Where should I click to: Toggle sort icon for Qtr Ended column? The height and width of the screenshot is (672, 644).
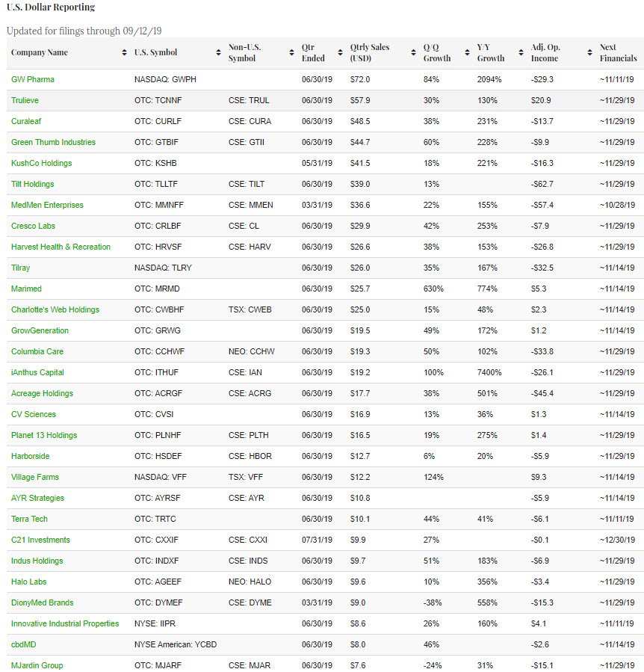[x=339, y=53]
